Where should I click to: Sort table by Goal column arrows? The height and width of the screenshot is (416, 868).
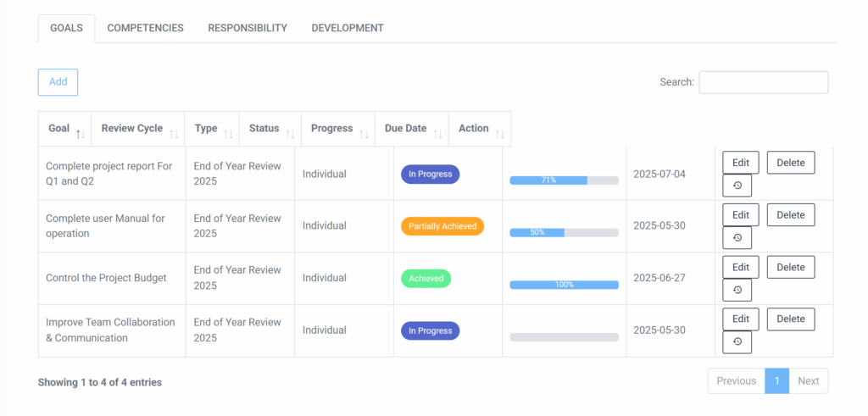tap(80, 134)
